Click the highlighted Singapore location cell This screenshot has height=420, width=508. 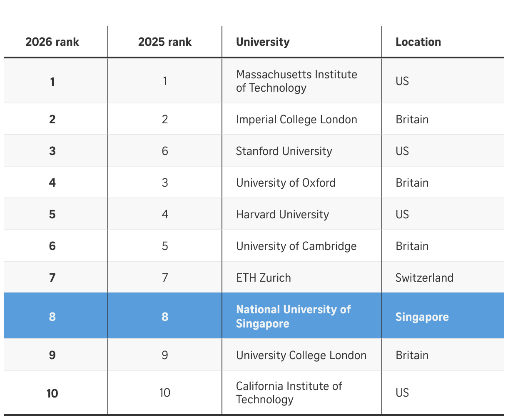pyautogui.click(x=422, y=317)
